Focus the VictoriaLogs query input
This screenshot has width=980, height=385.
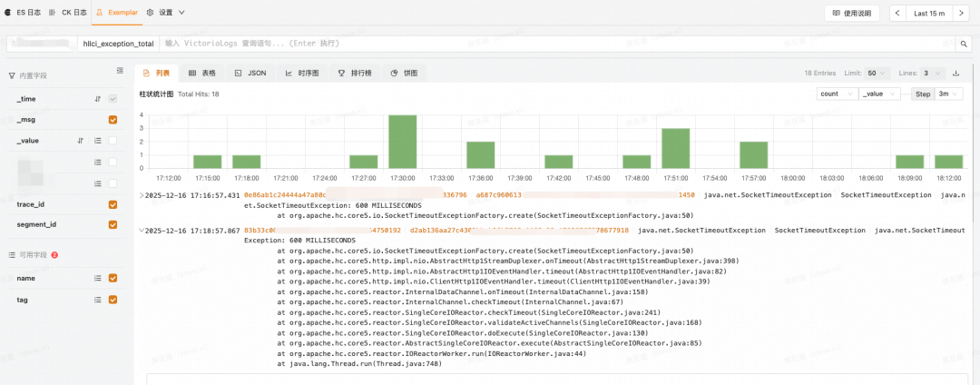click(556, 44)
